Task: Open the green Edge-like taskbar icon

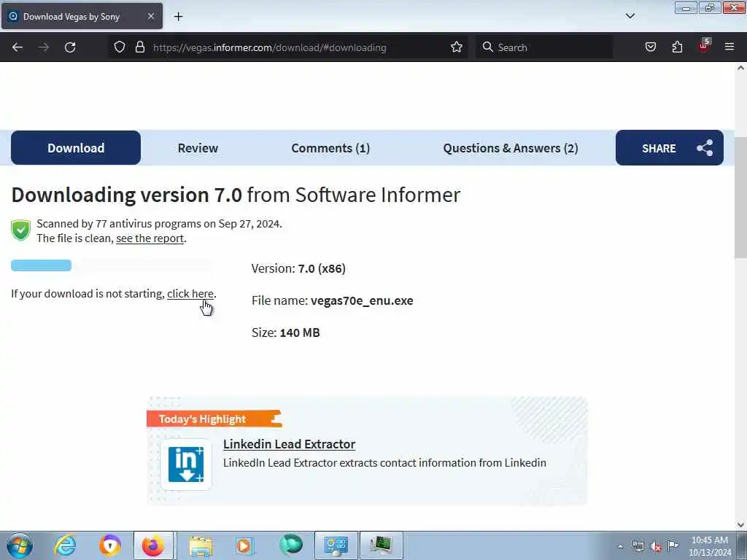Action: pos(290,545)
